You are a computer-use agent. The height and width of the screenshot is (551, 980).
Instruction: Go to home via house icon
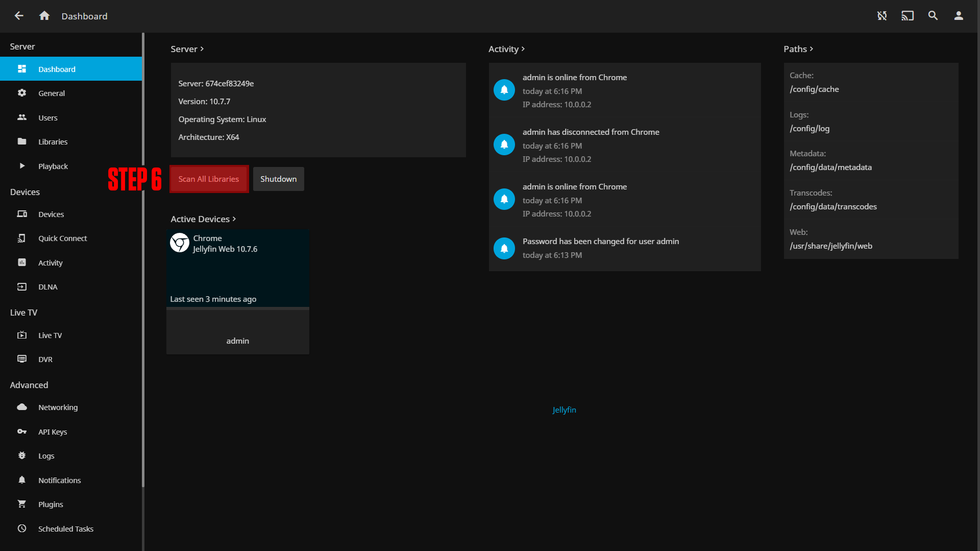[x=44, y=16]
